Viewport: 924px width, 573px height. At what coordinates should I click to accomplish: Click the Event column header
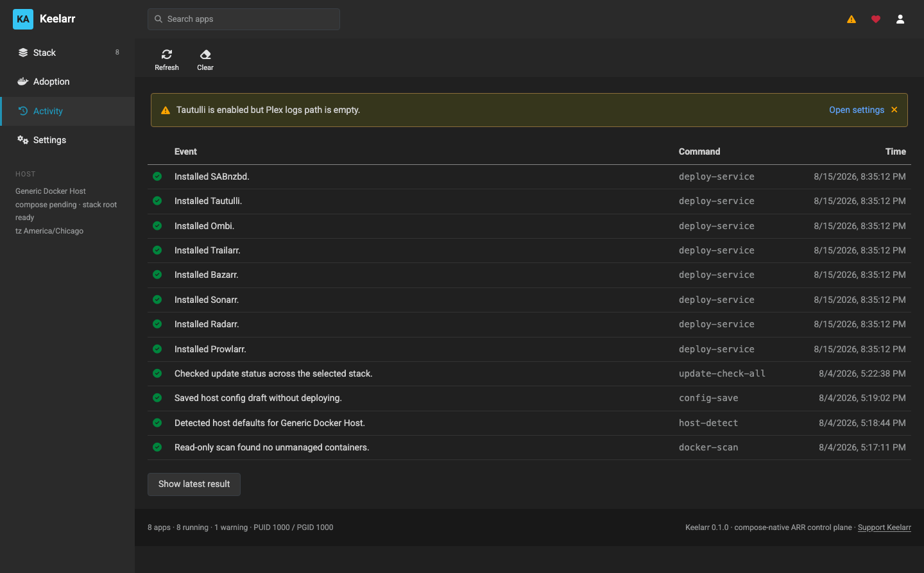click(x=185, y=151)
